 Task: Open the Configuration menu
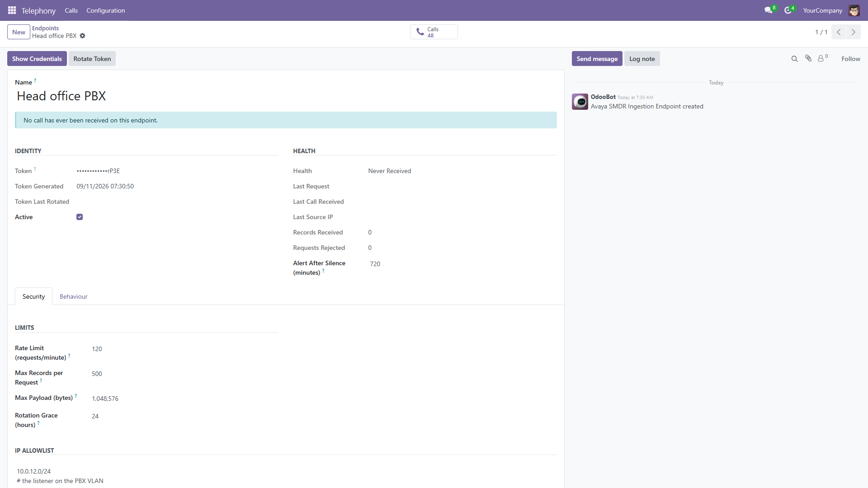[x=106, y=10]
